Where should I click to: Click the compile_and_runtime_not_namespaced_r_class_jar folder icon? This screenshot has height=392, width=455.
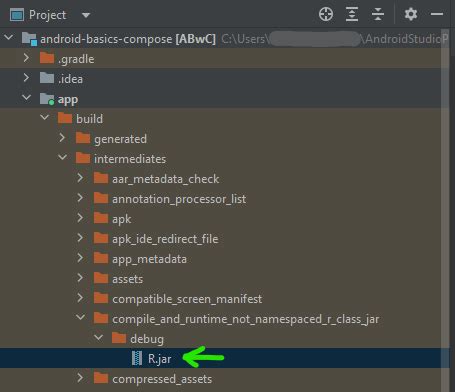[101, 318]
